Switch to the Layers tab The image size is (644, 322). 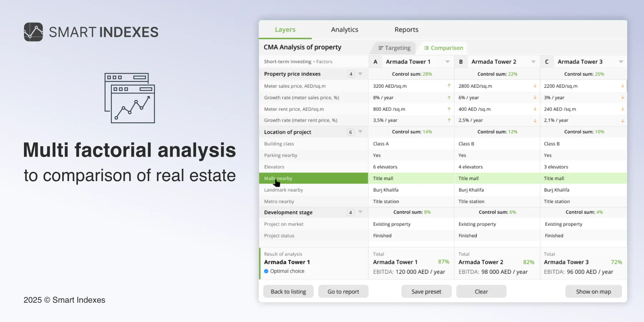pyautogui.click(x=285, y=30)
